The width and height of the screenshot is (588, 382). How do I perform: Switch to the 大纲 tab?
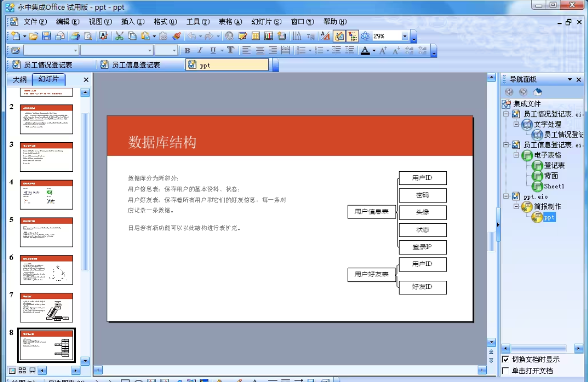point(20,79)
